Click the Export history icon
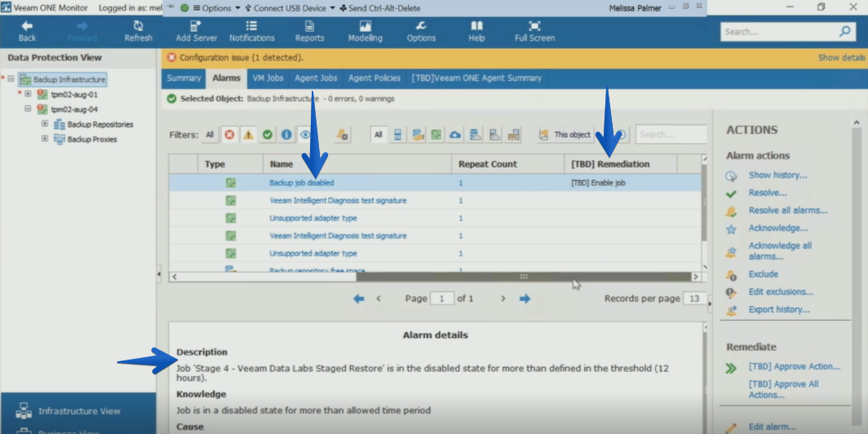Viewport: 868px width, 434px height. [x=731, y=310]
